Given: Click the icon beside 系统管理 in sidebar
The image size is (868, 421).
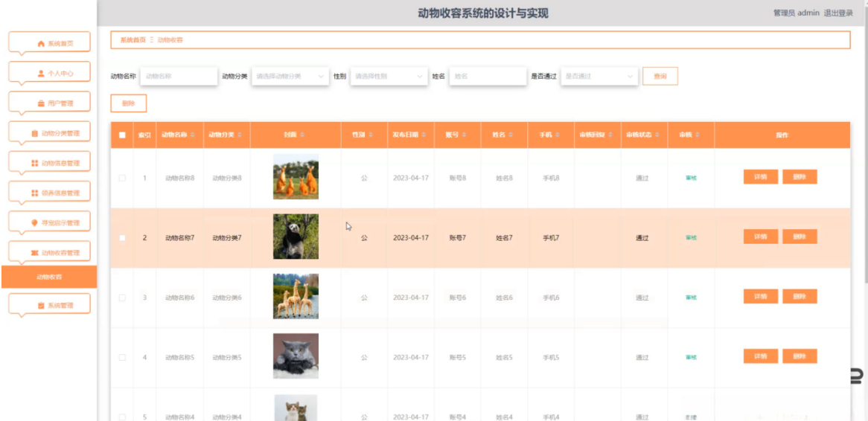Looking at the screenshot, I should [x=41, y=306].
